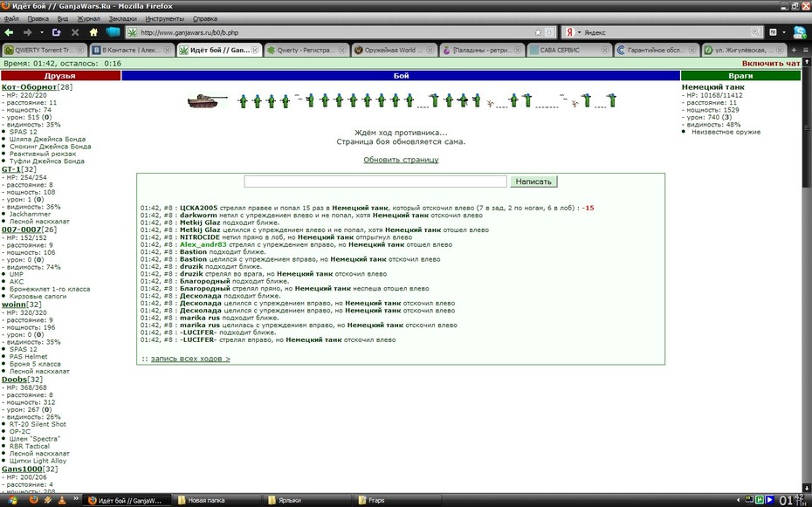Click Включить чат link
The image size is (812, 507).
(x=771, y=63)
